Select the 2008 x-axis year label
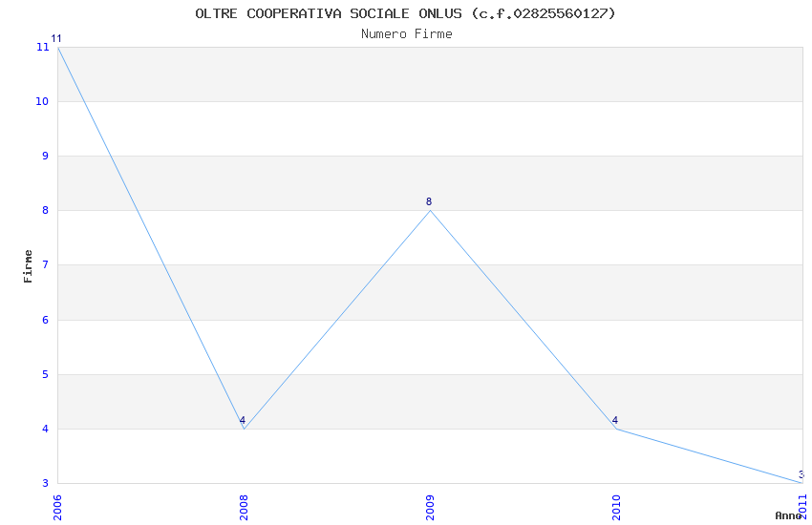 pyautogui.click(x=244, y=508)
